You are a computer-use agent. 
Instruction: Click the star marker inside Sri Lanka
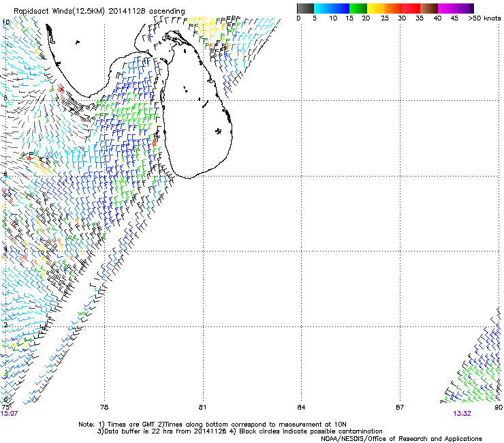218,131
